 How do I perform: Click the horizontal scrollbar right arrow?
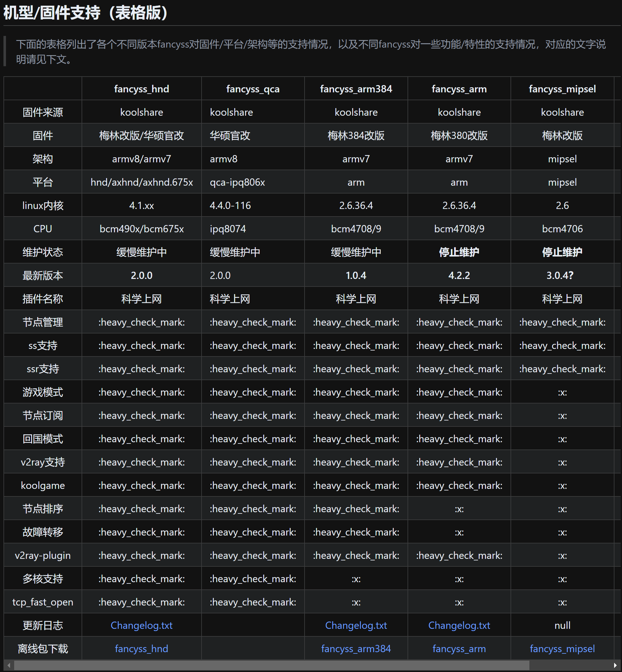click(615, 665)
